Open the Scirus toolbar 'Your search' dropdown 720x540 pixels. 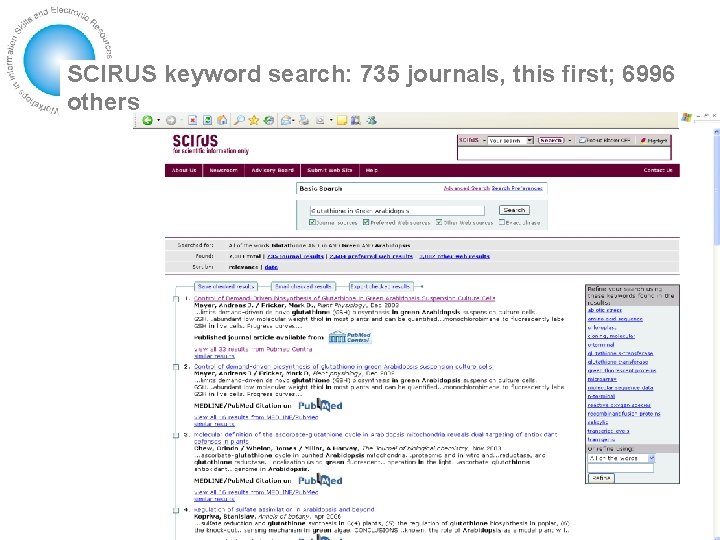click(x=529, y=141)
